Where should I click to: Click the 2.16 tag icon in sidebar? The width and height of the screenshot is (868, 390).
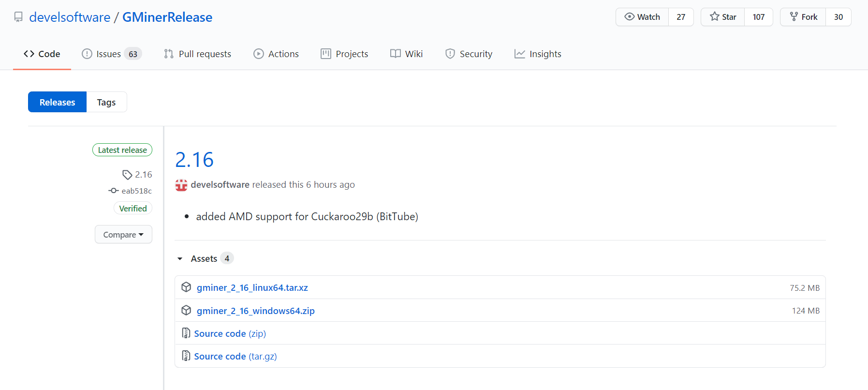pos(127,175)
